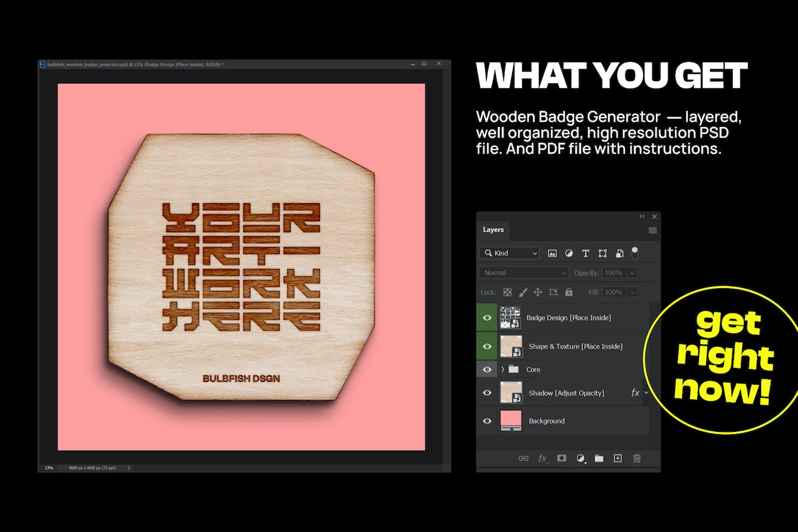Filter layers by type (T) icon
798x532 pixels.
click(585, 253)
